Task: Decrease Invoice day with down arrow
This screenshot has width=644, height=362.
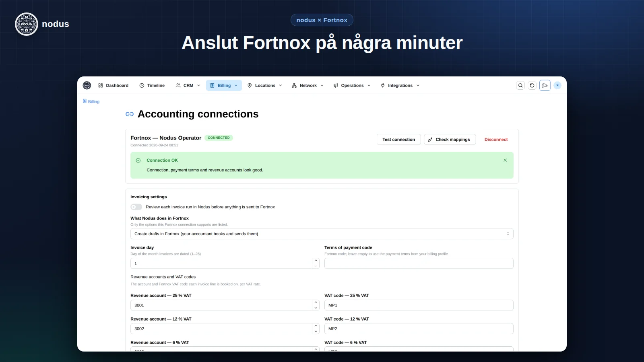Action: tap(316, 266)
